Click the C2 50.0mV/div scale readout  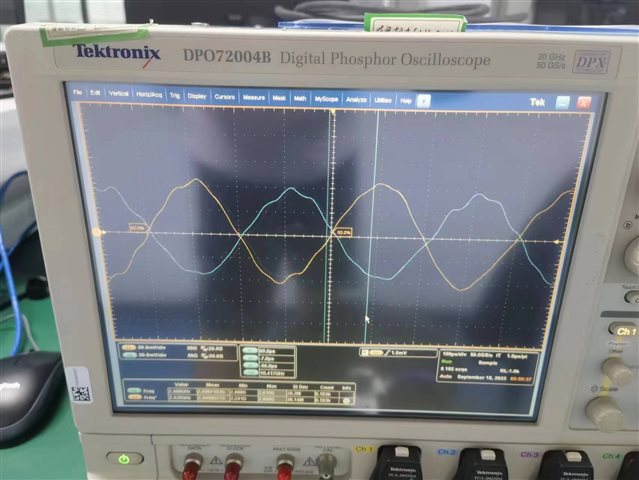152,356
